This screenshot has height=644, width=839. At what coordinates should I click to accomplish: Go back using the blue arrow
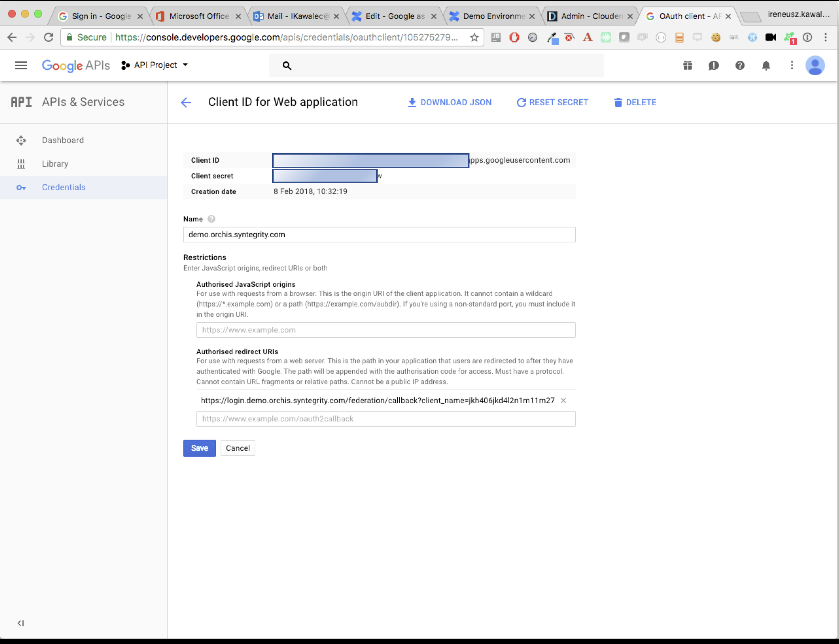(186, 102)
